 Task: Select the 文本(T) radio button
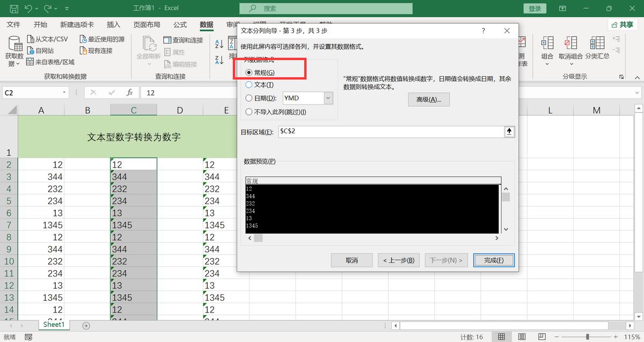(249, 85)
